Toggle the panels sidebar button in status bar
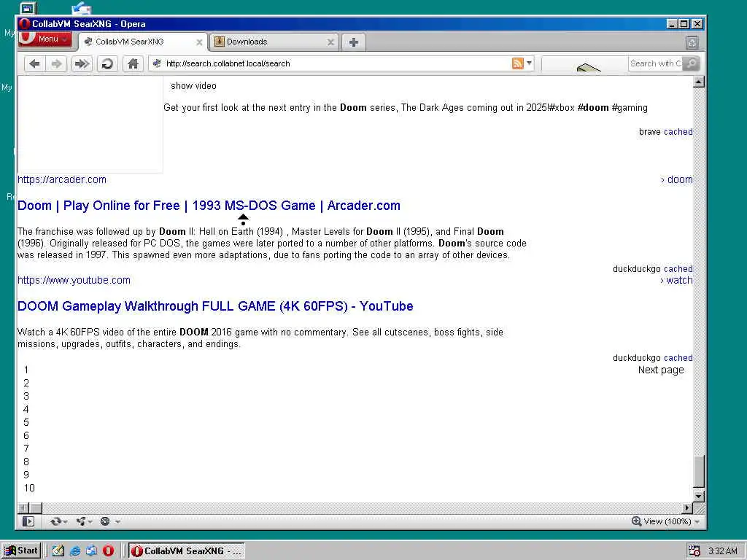Image resolution: width=747 pixels, height=560 pixels. point(28,521)
